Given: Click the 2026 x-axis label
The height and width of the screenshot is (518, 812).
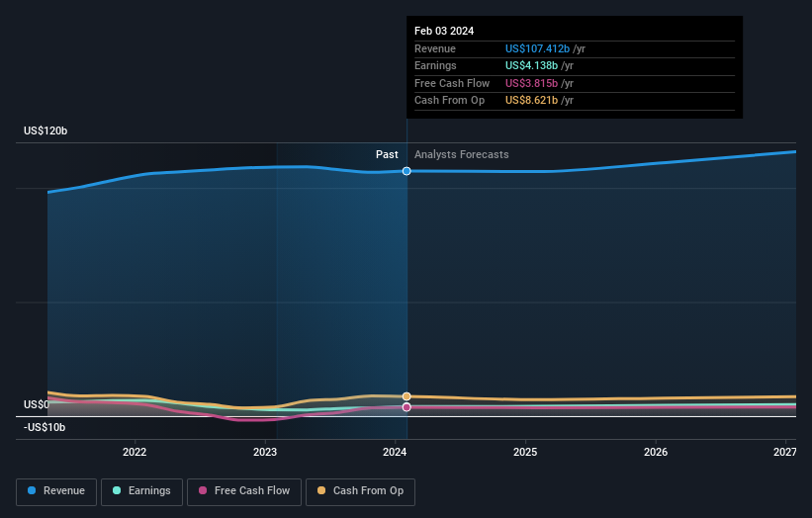Looking at the screenshot, I should point(656,453).
